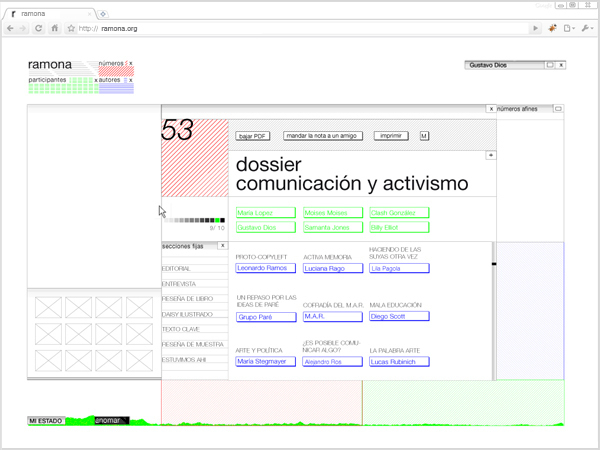Select participant Clash González

click(399, 213)
